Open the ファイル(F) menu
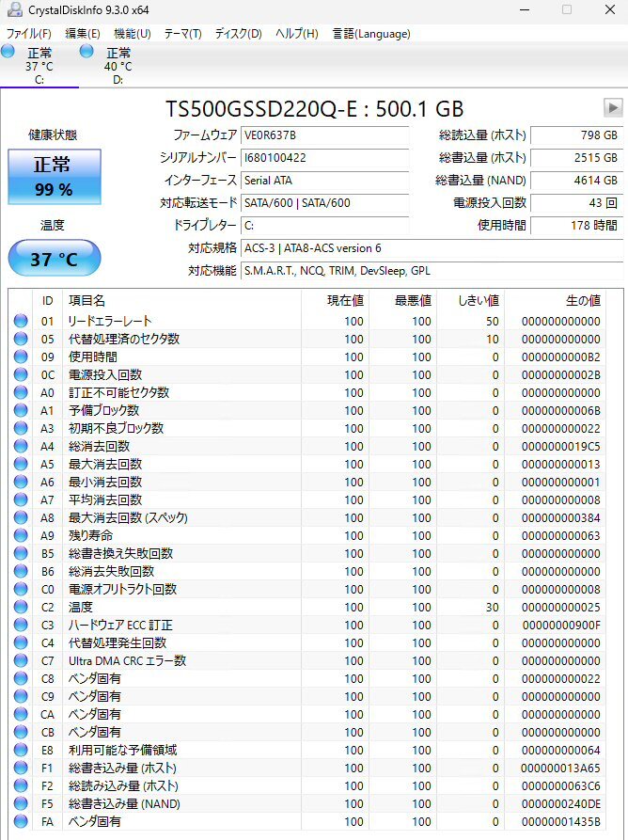628x840 pixels. (x=29, y=34)
